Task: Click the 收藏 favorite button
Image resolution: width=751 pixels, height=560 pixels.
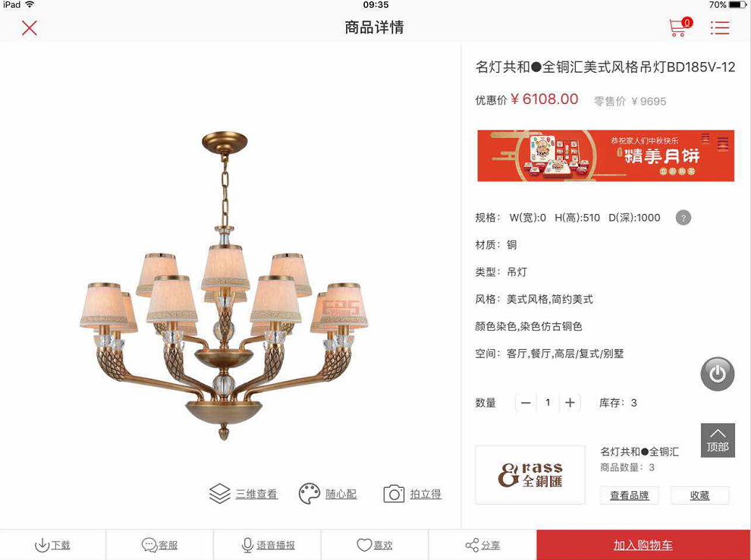Action: (x=699, y=496)
